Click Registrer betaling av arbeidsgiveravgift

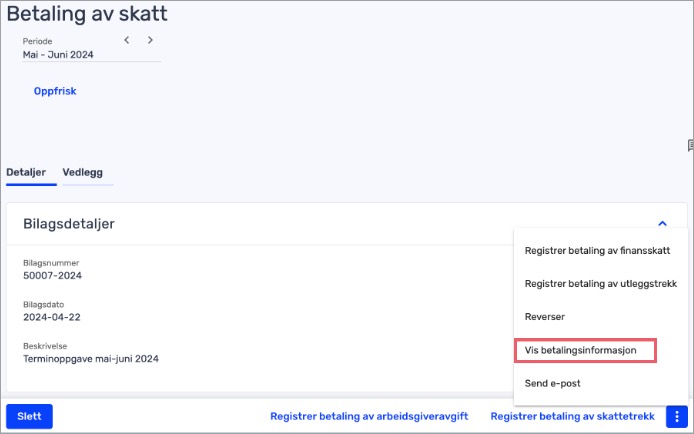(x=369, y=416)
